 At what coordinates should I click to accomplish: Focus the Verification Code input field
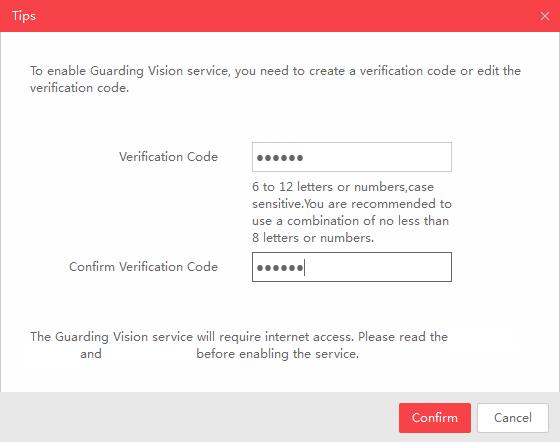pos(352,157)
